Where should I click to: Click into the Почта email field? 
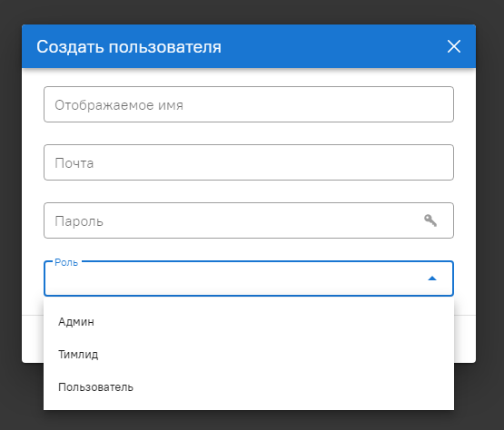(249, 162)
